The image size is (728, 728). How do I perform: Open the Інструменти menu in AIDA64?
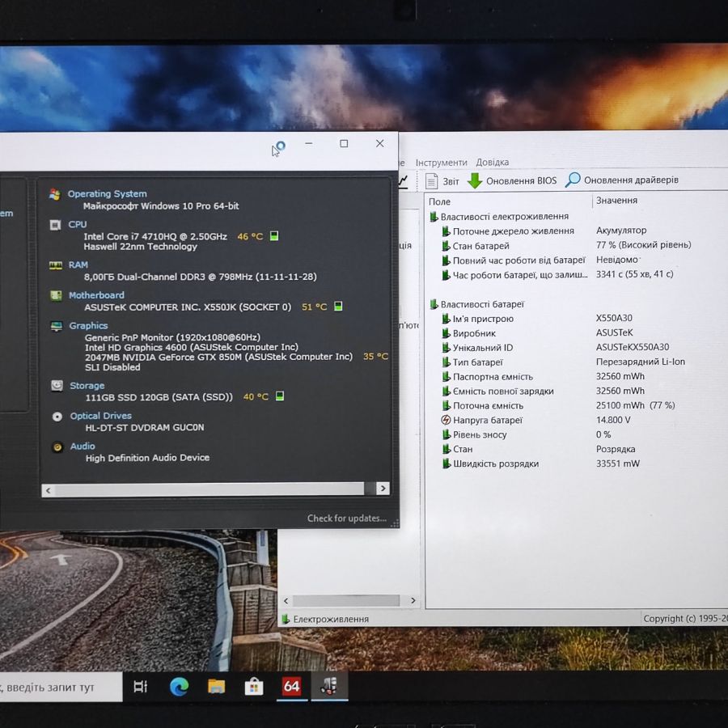(441, 163)
